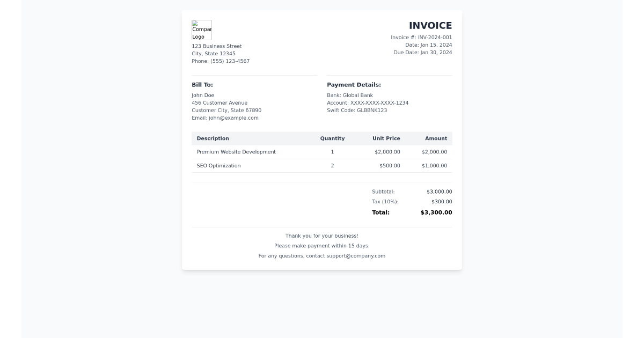Click the Swift Code GLBBNK123
644x338 pixels.
(356, 110)
